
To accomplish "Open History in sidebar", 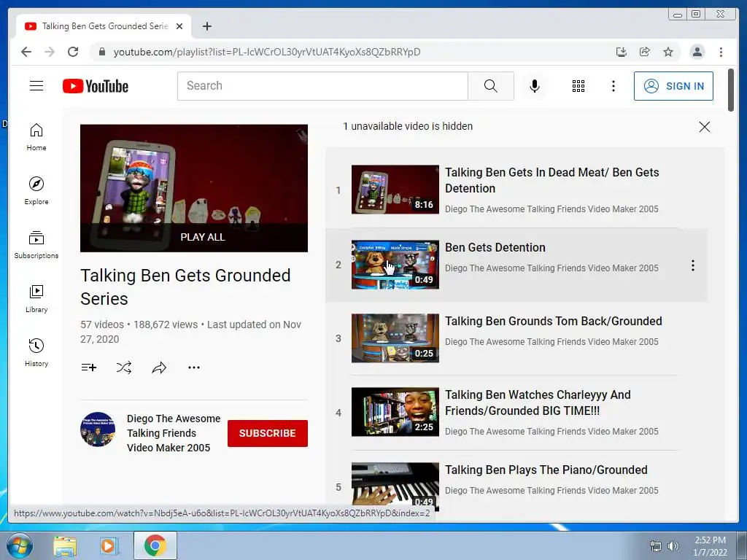I will click(x=36, y=352).
